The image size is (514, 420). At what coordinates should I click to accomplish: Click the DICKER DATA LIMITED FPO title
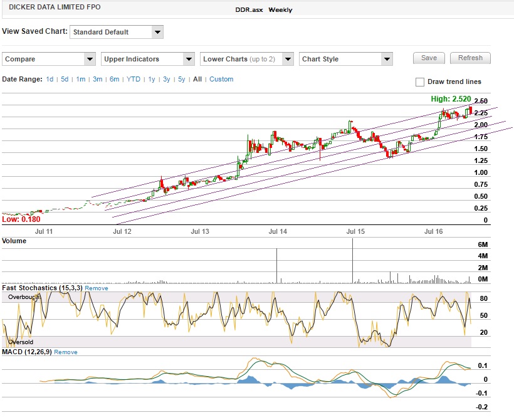[55, 8]
